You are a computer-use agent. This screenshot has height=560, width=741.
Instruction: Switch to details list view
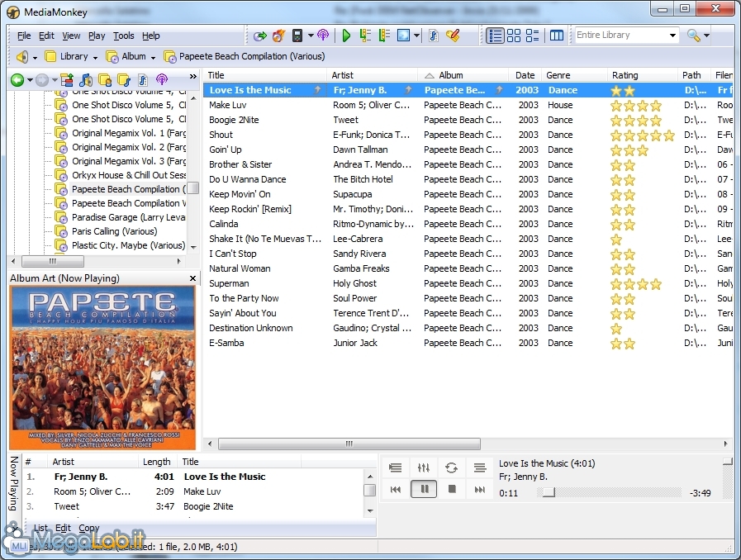496,36
